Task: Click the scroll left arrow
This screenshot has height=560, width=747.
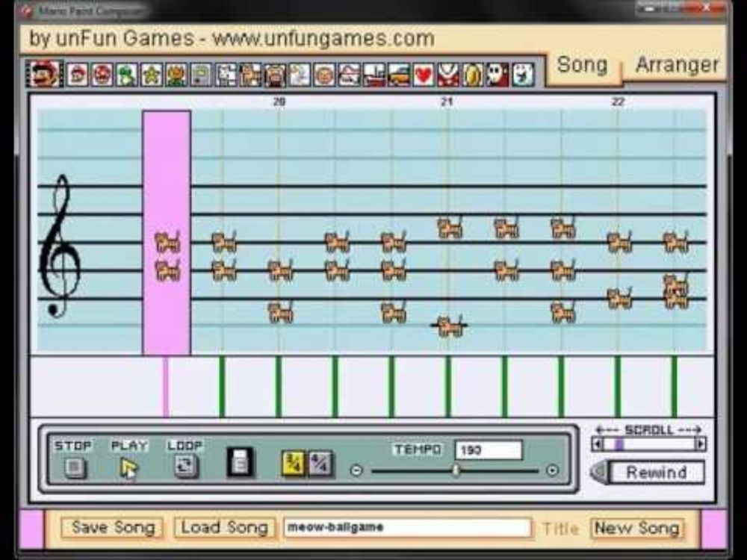Action: 596,444
